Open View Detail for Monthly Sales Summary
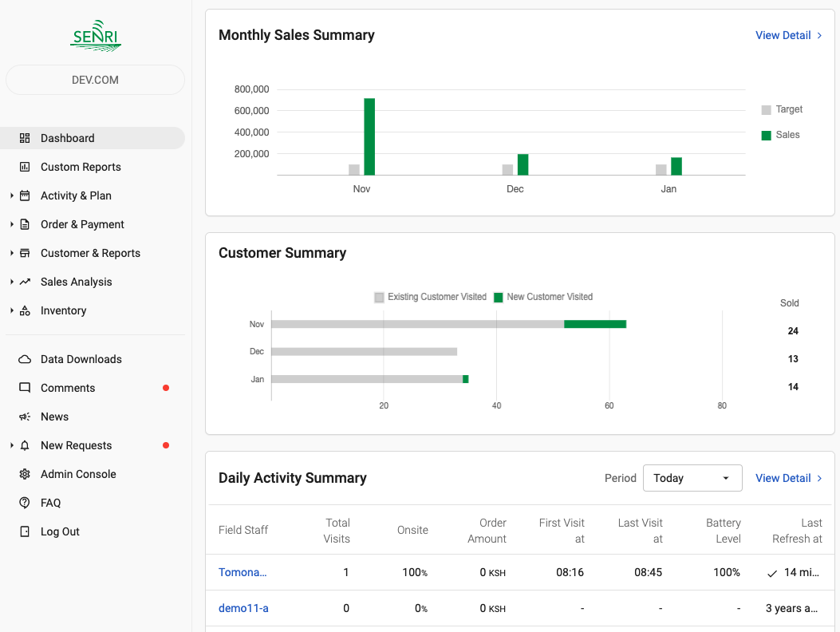The height and width of the screenshot is (632, 840). point(788,35)
